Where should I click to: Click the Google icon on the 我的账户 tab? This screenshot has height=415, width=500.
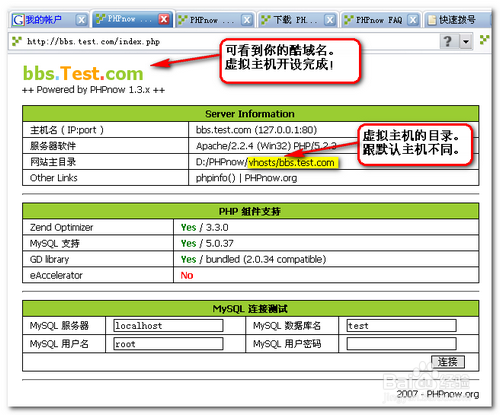click(18, 20)
